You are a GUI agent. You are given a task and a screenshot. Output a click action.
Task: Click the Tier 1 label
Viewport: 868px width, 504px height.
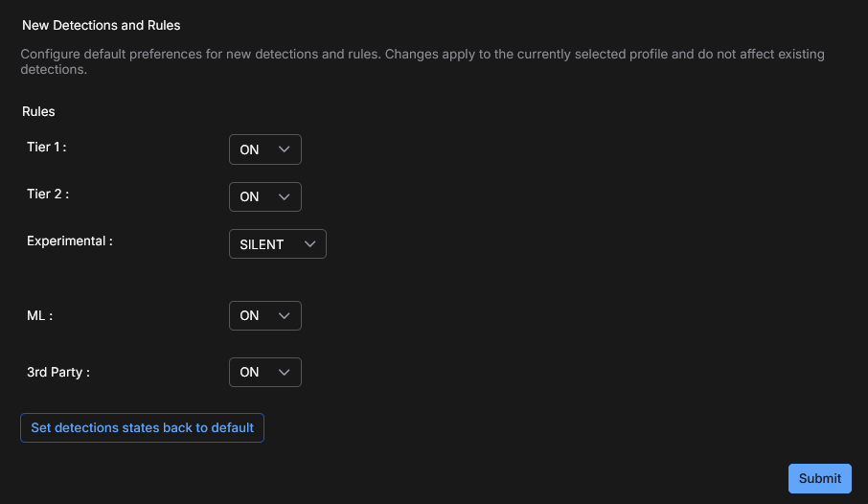tap(46, 147)
